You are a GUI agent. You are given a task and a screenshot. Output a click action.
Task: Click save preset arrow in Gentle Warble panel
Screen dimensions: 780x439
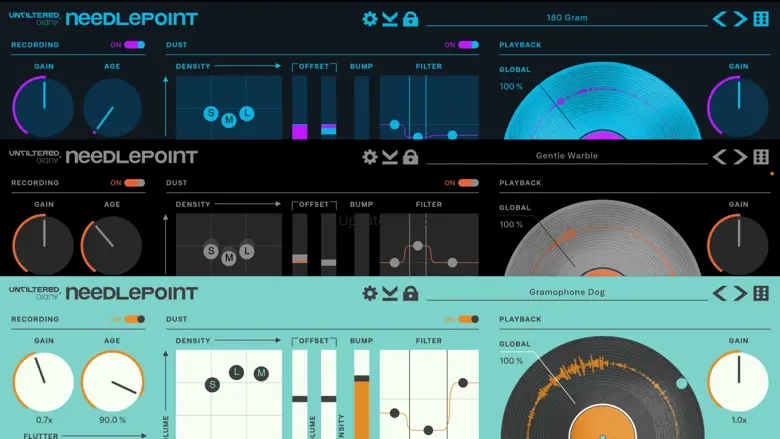point(390,157)
